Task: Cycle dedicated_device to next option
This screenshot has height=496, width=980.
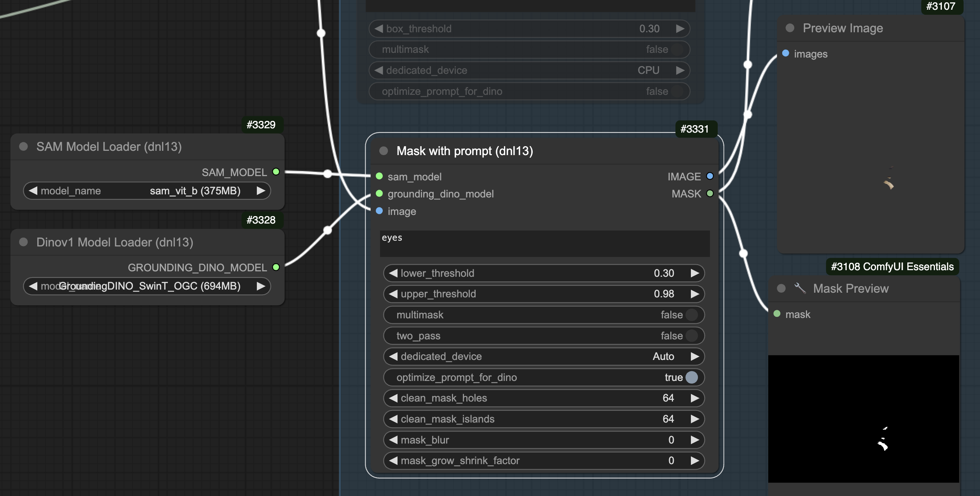Action: 695,356
